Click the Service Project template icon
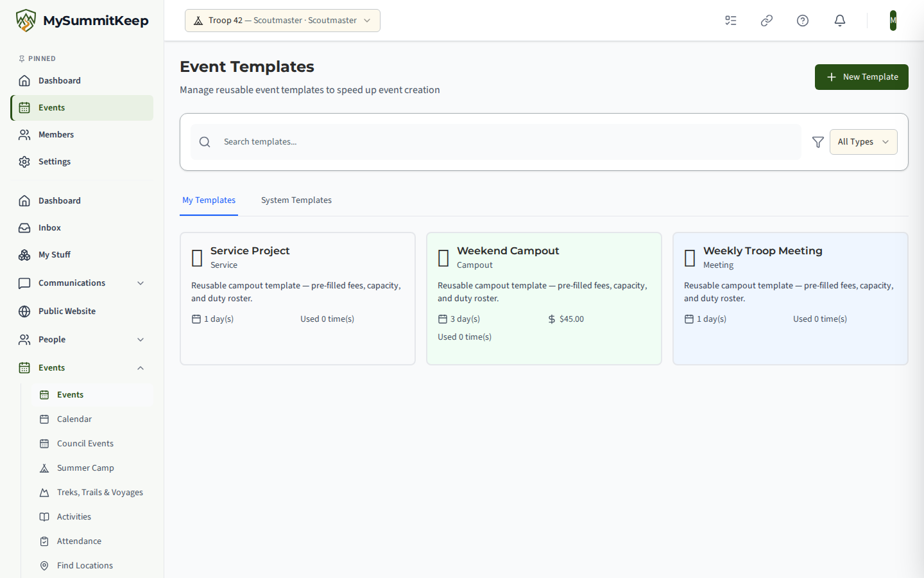924x578 pixels. tap(197, 258)
